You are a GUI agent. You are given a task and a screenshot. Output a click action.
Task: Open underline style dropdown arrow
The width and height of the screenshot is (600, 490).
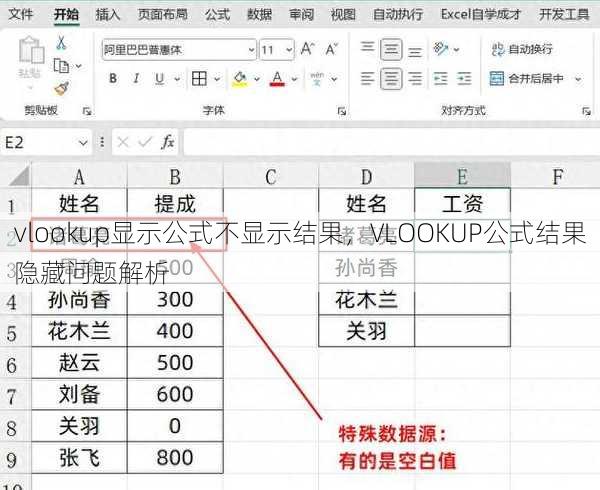[x=178, y=79]
